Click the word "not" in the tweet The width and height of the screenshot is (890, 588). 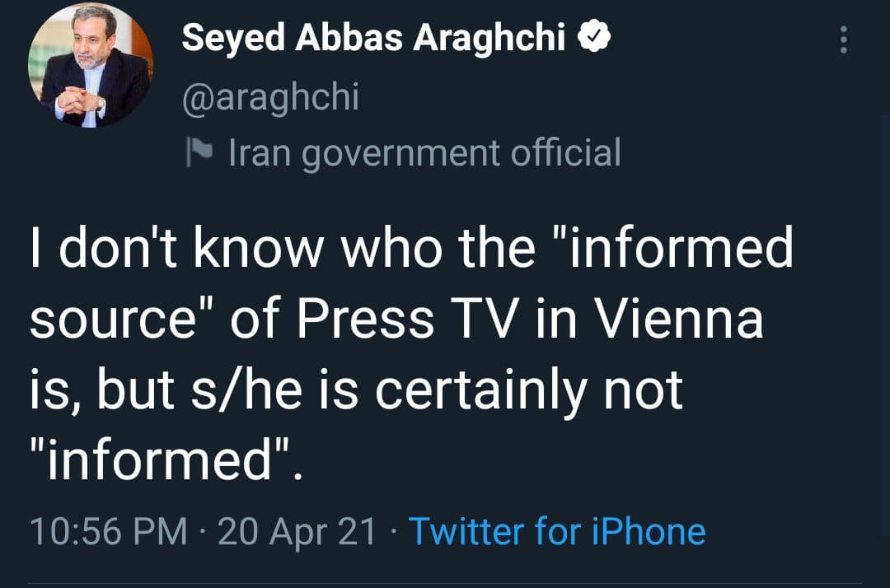[643, 389]
